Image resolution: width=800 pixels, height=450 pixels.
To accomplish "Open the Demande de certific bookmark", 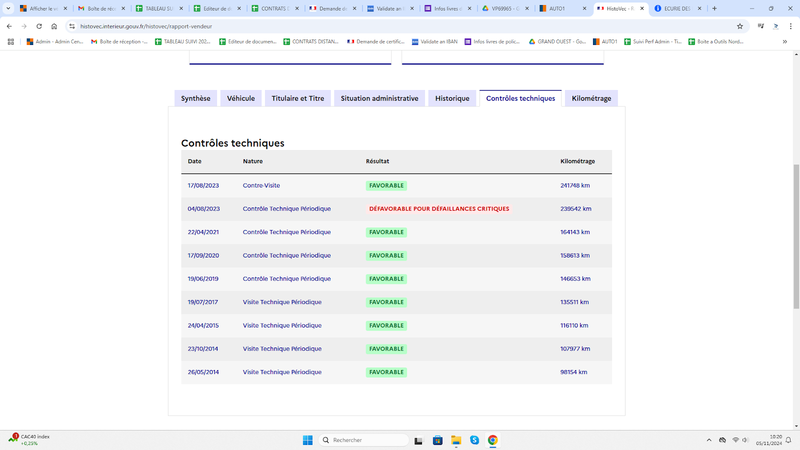I will point(376,42).
